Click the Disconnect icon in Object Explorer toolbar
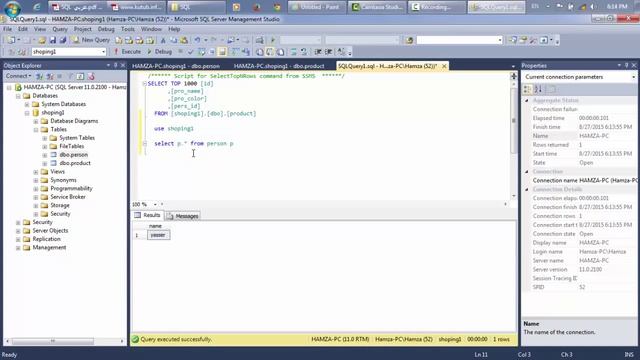The width and height of the screenshot is (640, 360). 50,76
